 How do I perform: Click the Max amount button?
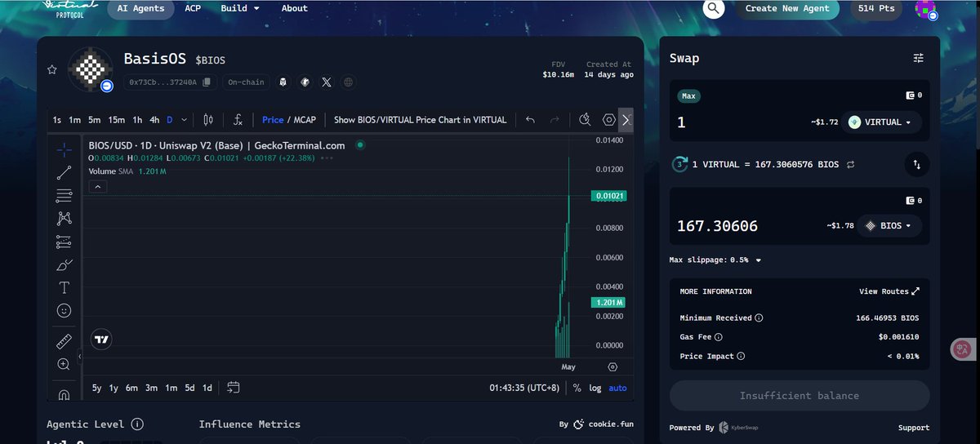(689, 96)
